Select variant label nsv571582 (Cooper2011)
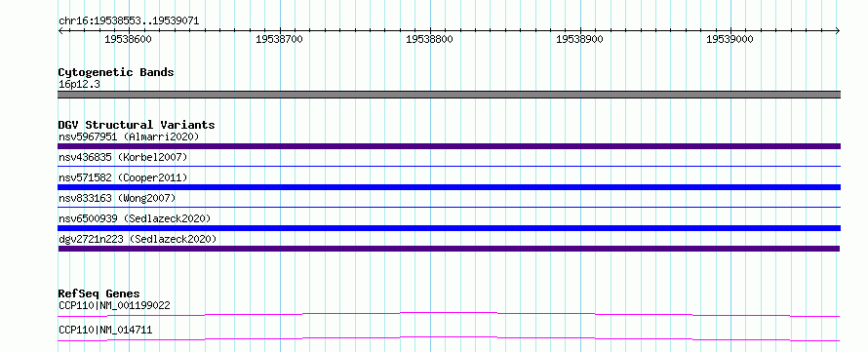 tap(123, 177)
